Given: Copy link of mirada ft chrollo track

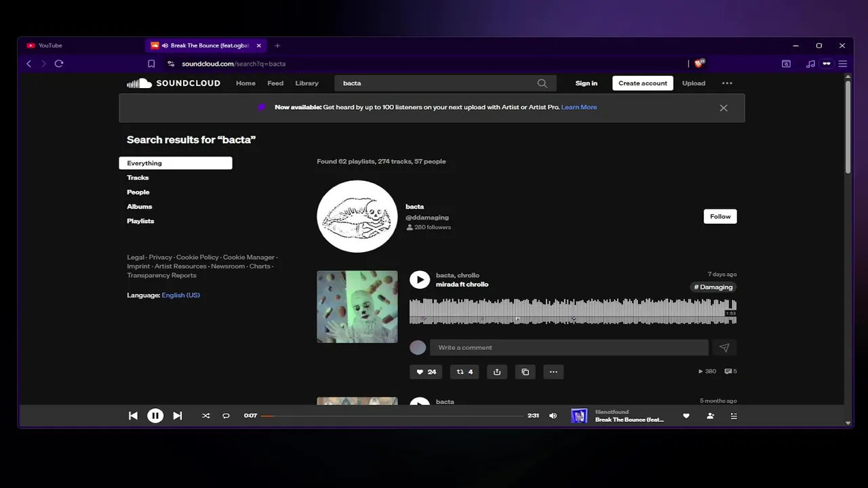Looking at the screenshot, I should click(x=525, y=371).
